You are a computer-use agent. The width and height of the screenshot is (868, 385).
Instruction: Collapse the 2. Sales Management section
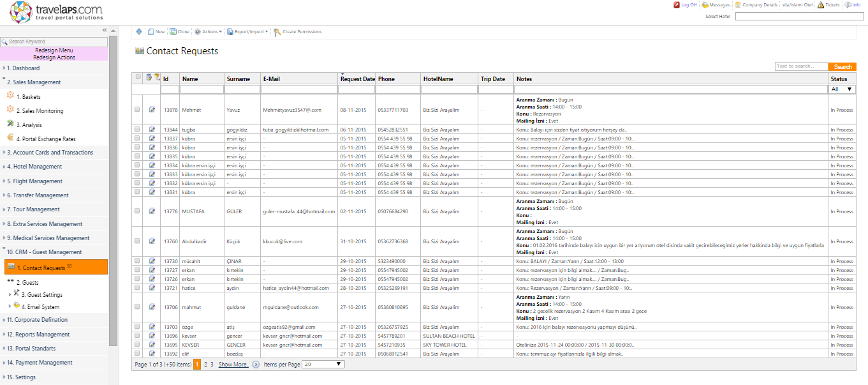tap(54, 82)
